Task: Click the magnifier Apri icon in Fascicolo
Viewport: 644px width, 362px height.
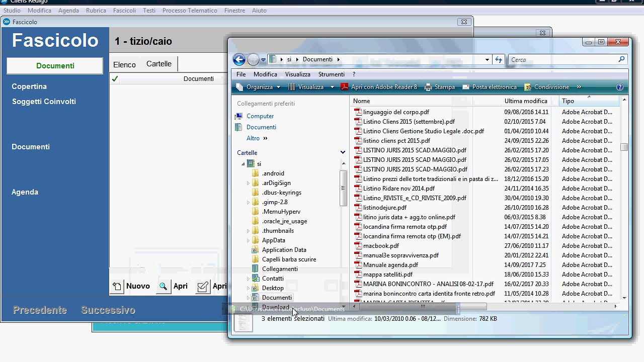Action: (x=163, y=286)
